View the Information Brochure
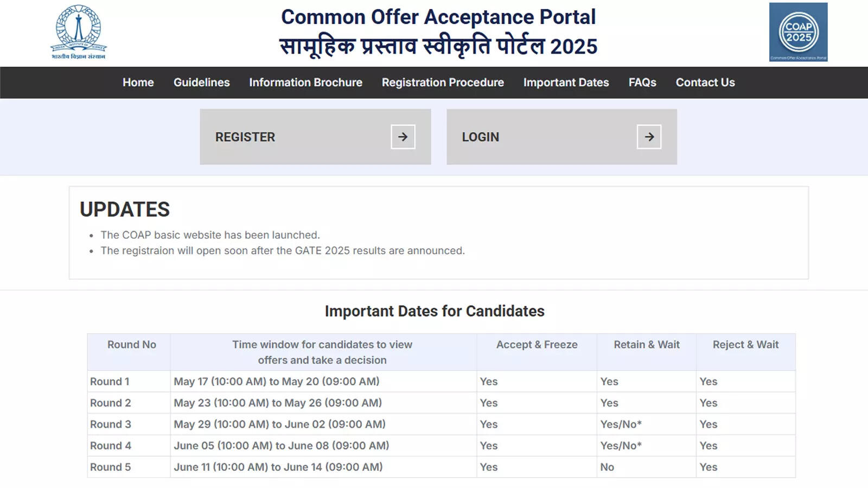Image resolution: width=868 pixels, height=488 pixels. [305, 82]
